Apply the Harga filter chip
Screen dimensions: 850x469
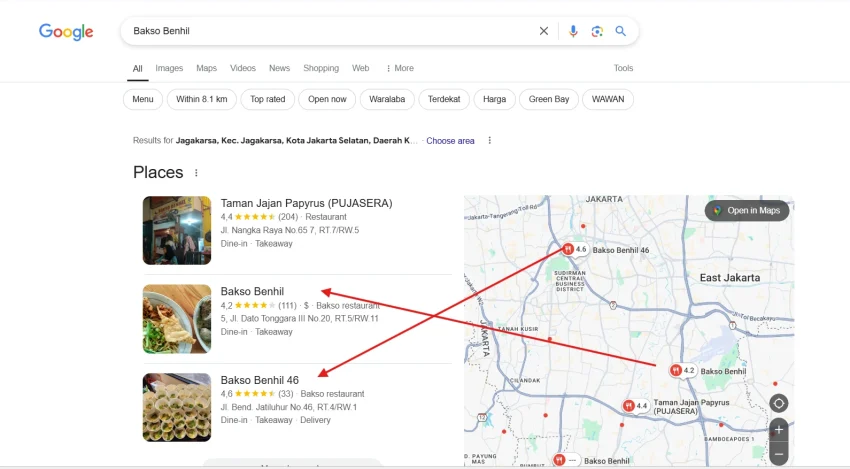tap(494, 99)
